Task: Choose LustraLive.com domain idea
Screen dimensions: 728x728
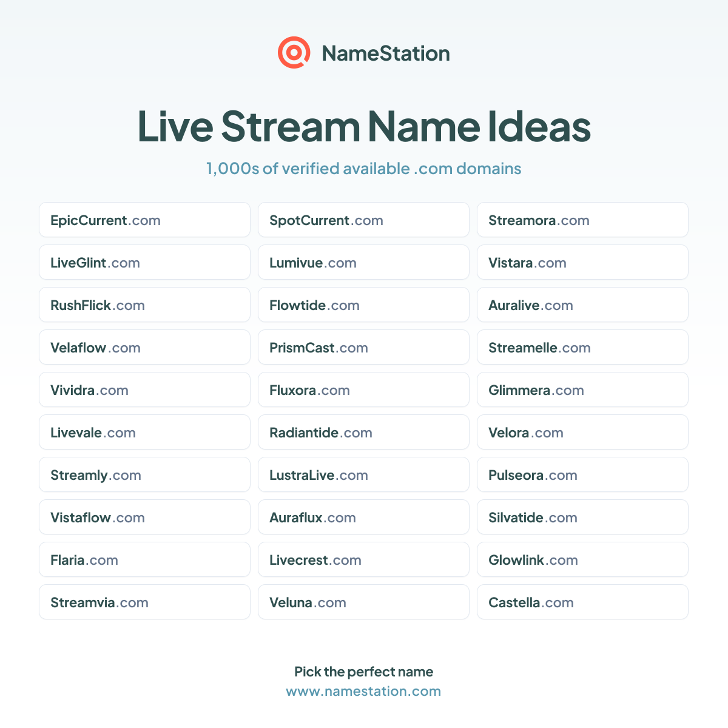Action: [363, 474]
